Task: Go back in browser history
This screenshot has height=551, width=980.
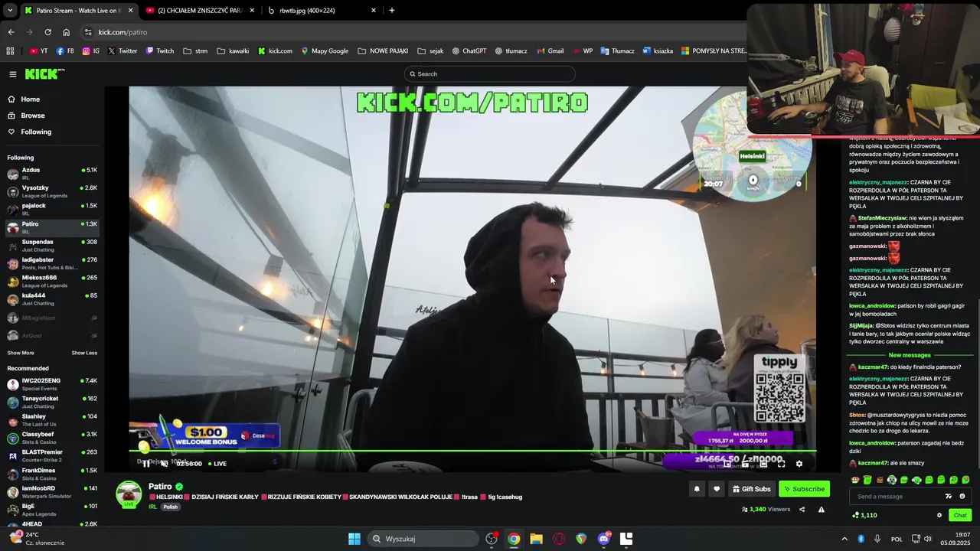Action: click(x=11, y=32)
